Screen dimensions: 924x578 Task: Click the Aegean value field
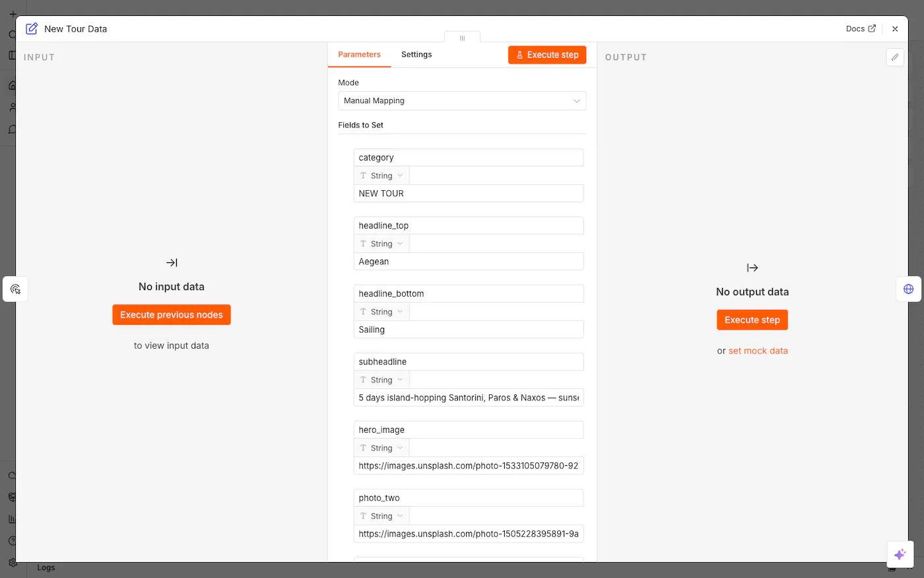click(x=469, y=262)
